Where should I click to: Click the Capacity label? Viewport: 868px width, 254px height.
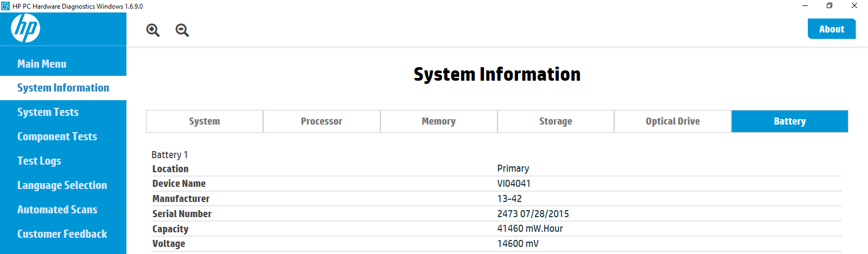170,229
